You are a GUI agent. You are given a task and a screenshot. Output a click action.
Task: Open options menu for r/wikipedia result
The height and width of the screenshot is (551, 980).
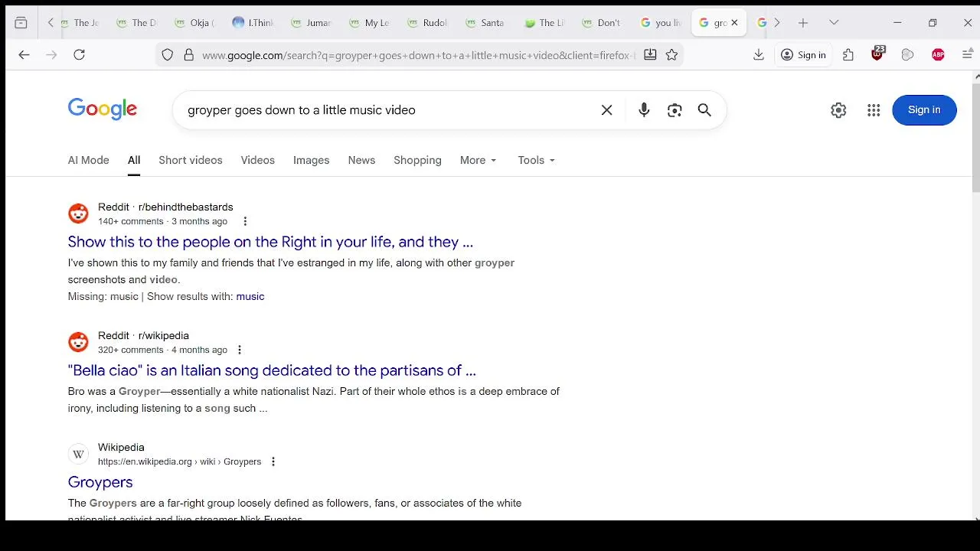239,350
